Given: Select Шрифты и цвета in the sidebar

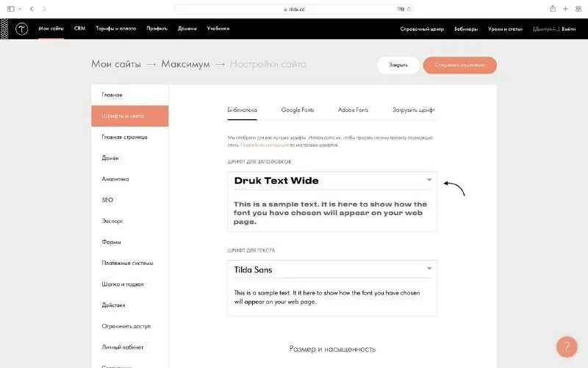Looking at the screenshot, I should [130, 116].
